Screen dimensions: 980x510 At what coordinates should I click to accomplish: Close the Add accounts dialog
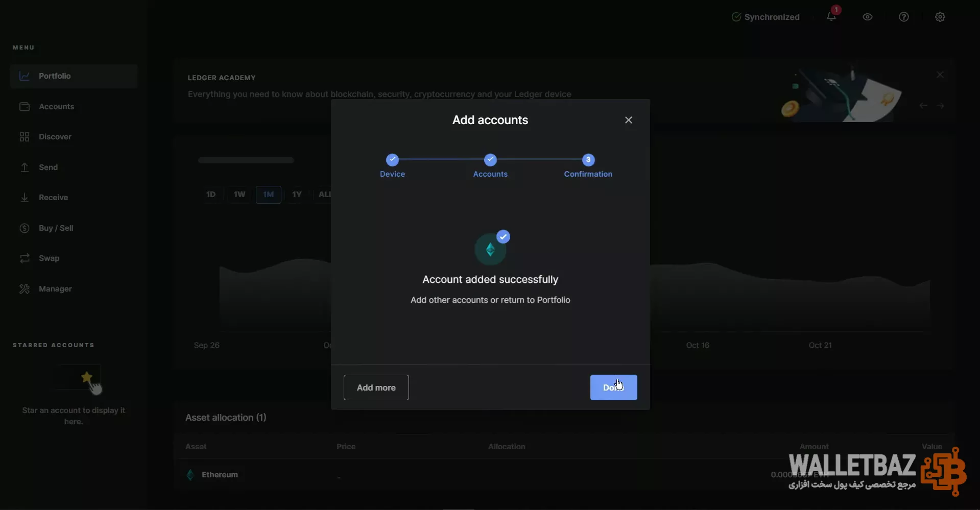(x=629, y=120)
